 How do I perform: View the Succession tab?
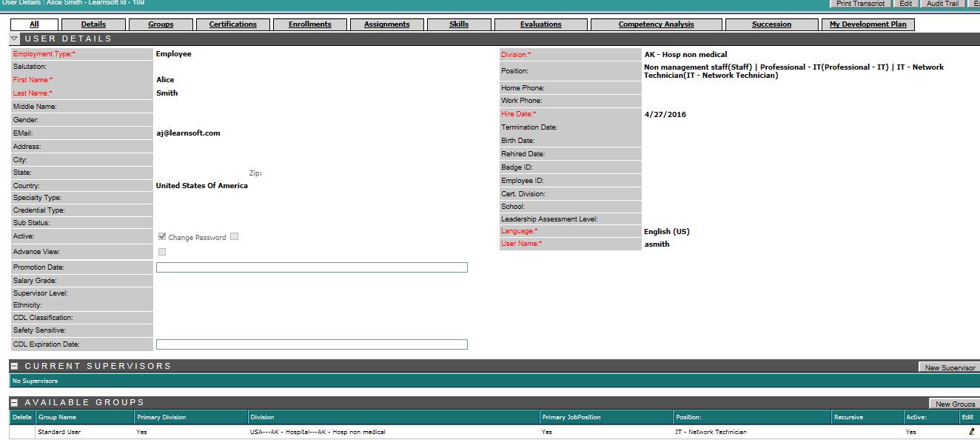pyautogui.click(x=771, y=24)
